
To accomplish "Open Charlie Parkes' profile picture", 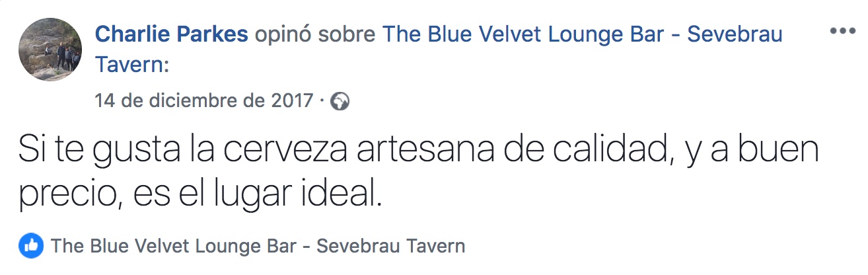I will (50, 51).
